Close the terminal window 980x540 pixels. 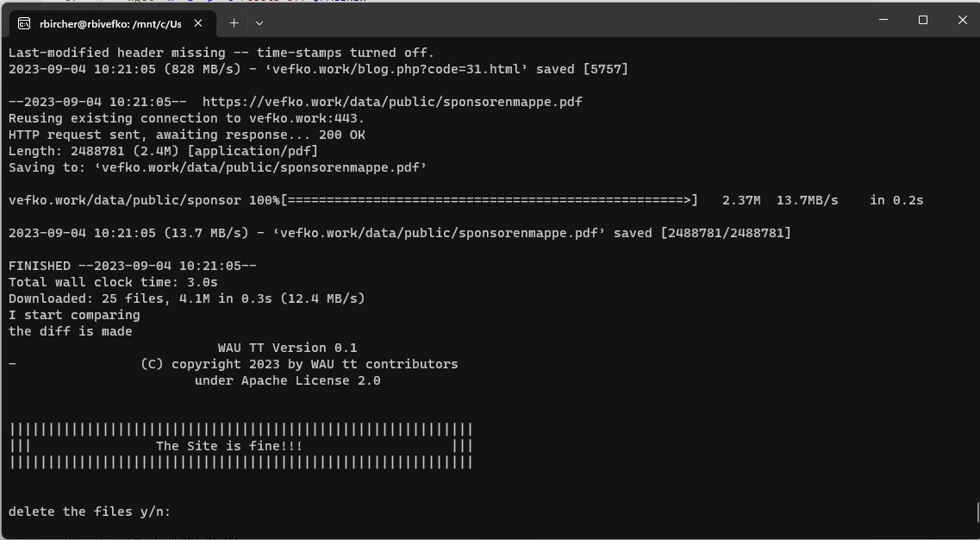point(963,20)
